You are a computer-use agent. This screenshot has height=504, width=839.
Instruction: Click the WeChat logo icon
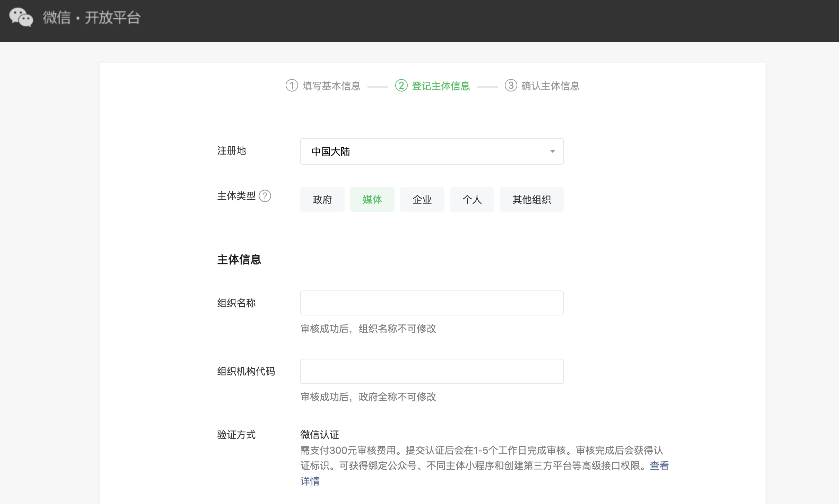click(x=21, y=17)
